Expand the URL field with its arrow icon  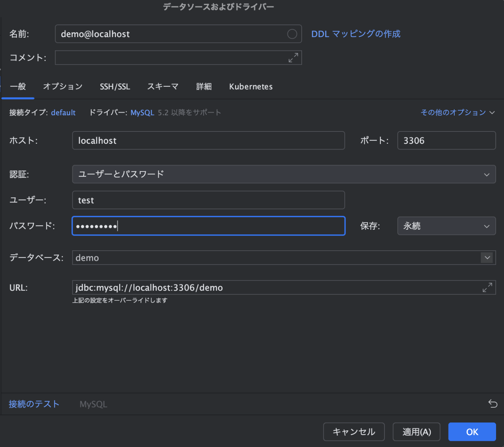point(487,287)
